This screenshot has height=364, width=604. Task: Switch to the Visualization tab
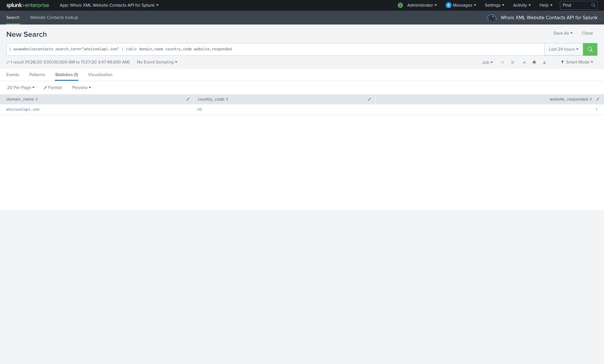click(100, 75)
